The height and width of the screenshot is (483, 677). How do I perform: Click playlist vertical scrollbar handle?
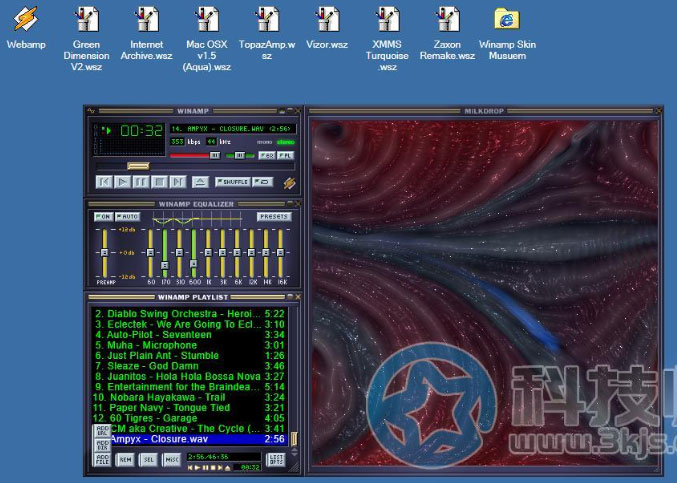click(x=294, y=439)
